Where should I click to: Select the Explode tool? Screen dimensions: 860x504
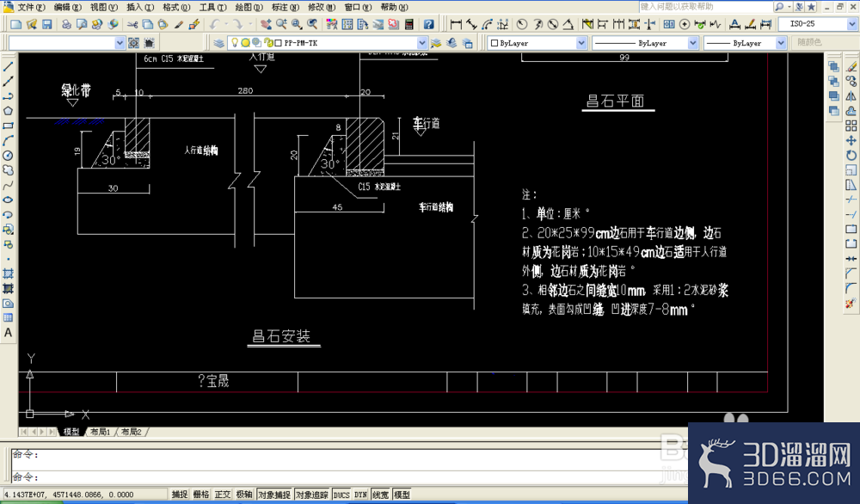tap(851, 303)
